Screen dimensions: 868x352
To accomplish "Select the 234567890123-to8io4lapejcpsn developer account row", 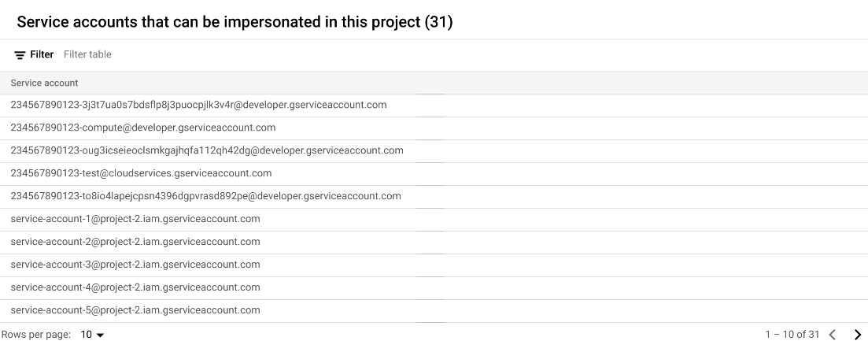I will 205,196.
